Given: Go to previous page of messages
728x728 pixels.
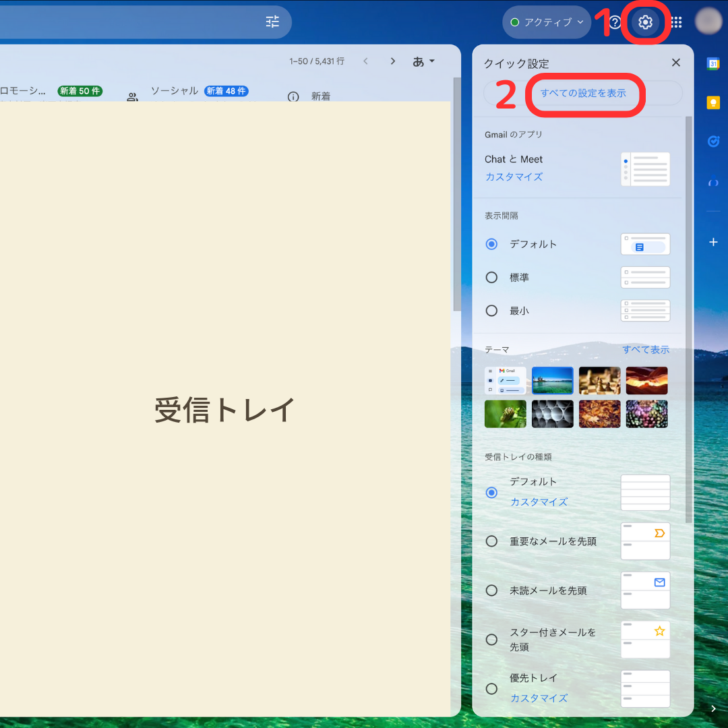Looking at the screenshot, I should [x=365, y=61].
